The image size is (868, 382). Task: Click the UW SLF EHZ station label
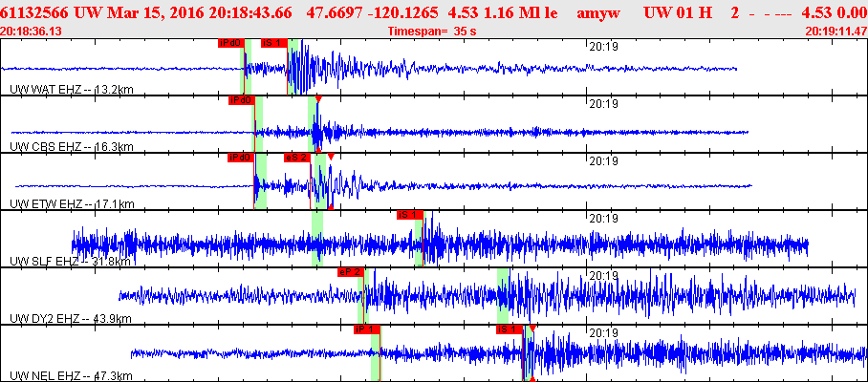65,262
